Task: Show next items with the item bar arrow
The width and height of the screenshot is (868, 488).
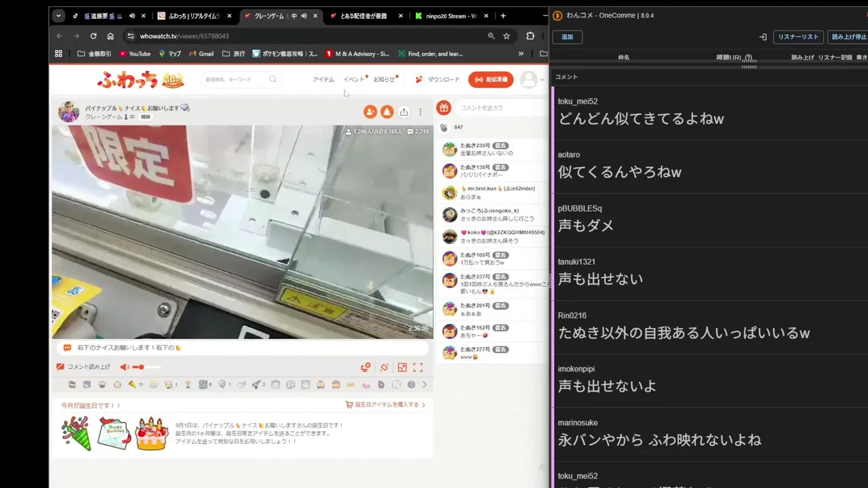Action: (x=425, y=384)
